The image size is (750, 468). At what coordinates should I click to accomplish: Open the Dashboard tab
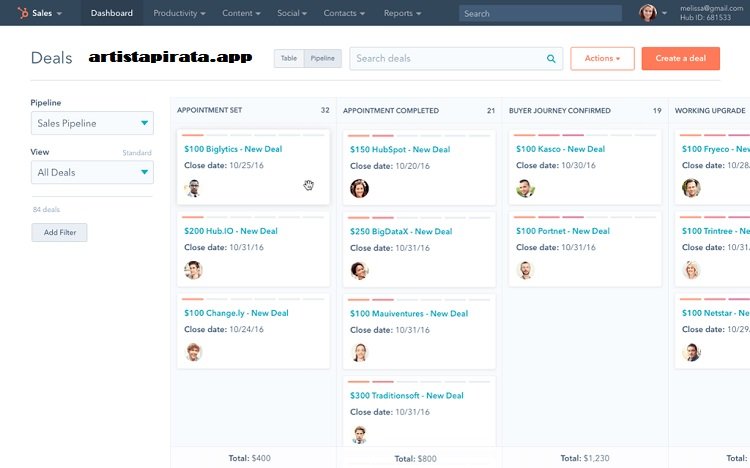click(x=112, y=13)
